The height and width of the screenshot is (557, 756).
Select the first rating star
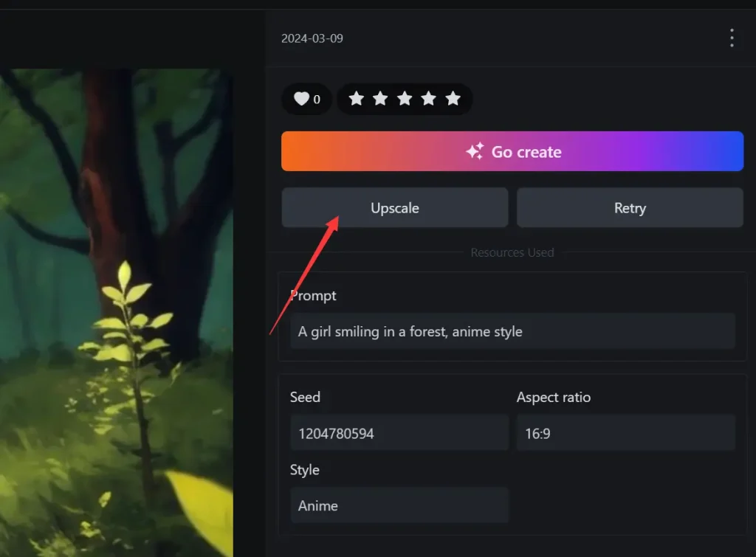coord(355,99)
